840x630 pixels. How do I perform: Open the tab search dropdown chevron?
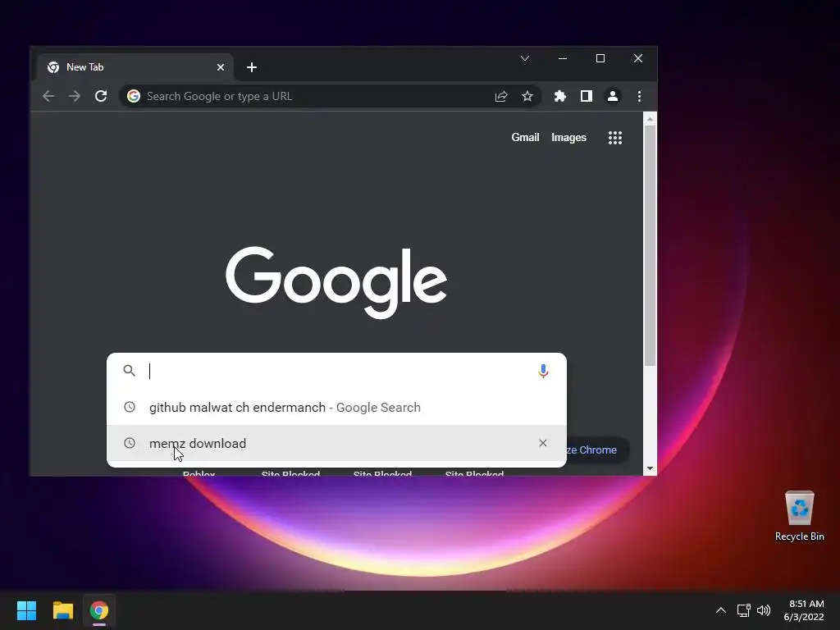(525, 58)
